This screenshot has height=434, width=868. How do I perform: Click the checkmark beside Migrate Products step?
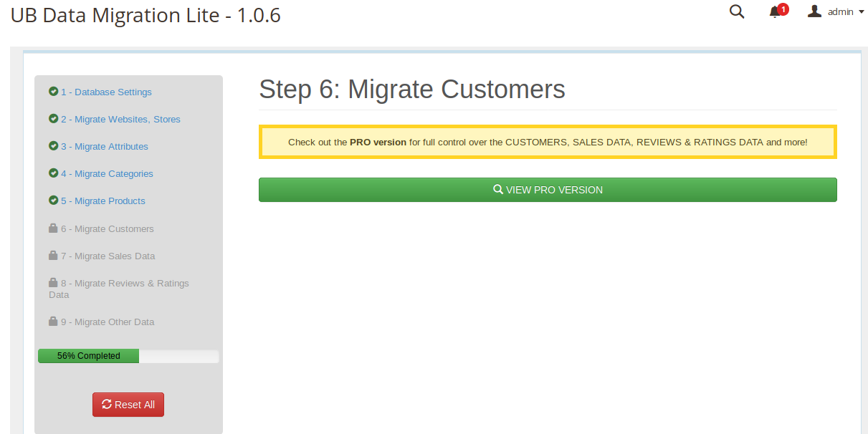click(53, 201)
